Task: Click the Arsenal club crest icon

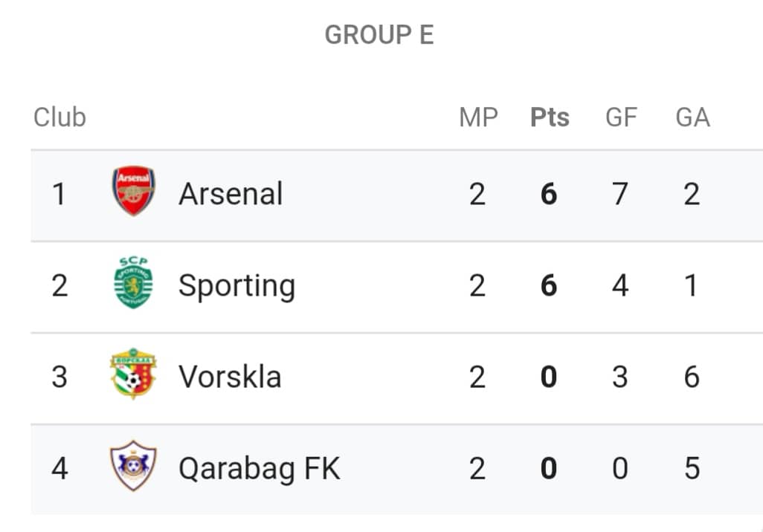Action: coord(133,190)
